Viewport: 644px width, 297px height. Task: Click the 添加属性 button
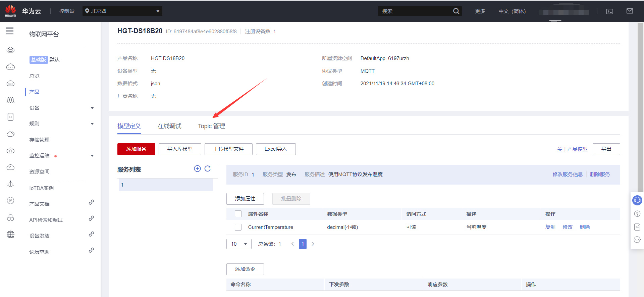[245, 199]
